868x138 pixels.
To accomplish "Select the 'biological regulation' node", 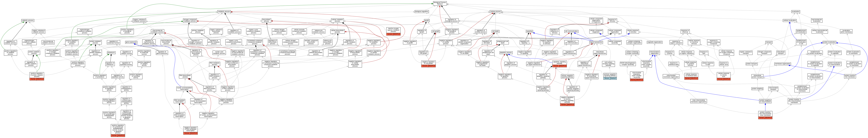I will (422, 11).
